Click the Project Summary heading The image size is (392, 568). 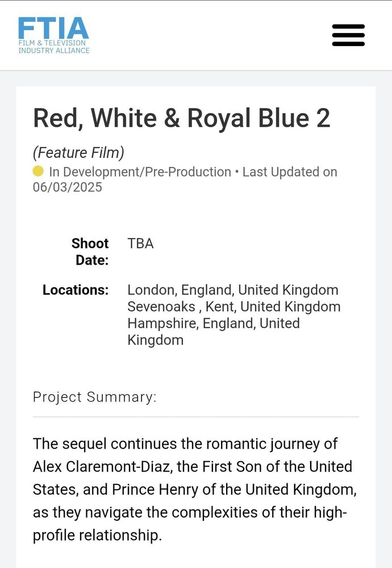(94, 397)
